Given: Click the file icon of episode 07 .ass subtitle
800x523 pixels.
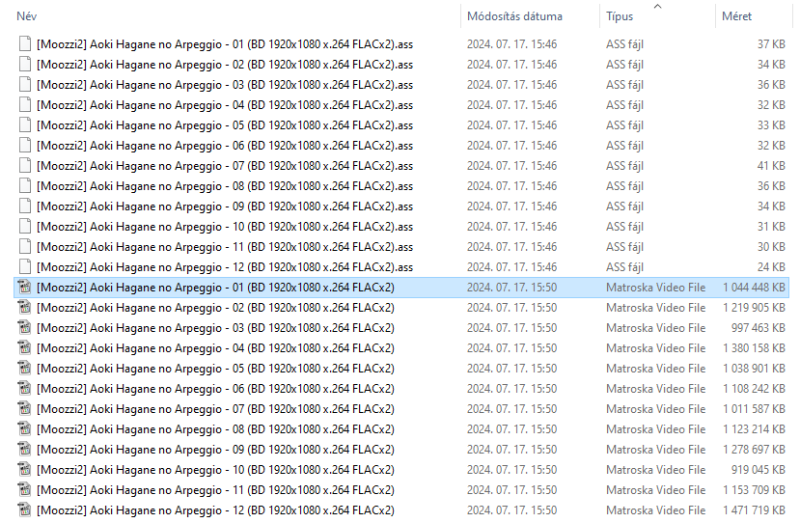Looking at the screenshot, I should pos(24,166).
